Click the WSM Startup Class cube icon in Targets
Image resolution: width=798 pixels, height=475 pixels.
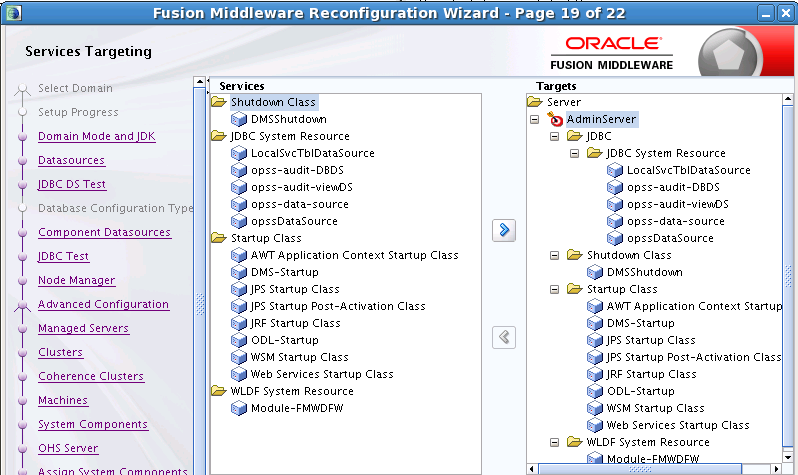595,408
